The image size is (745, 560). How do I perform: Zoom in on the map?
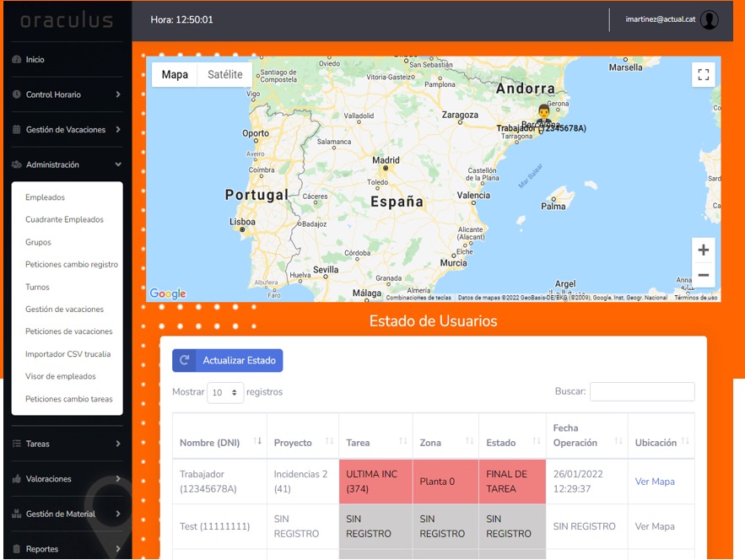[x=703, y=250]
